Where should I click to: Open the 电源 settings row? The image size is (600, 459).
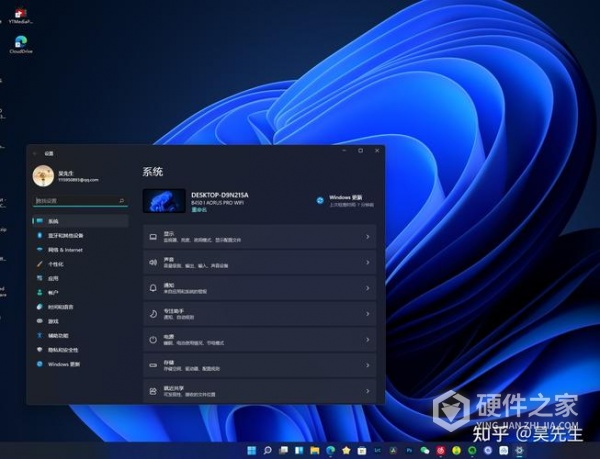coord(260,339)
